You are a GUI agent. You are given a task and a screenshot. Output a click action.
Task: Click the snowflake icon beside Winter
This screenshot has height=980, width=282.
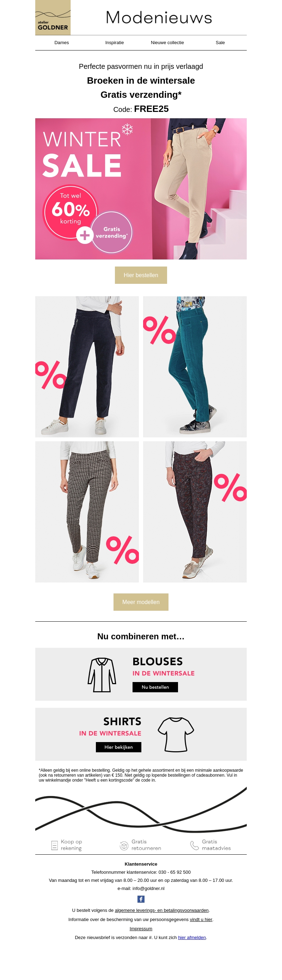[127, 129]
